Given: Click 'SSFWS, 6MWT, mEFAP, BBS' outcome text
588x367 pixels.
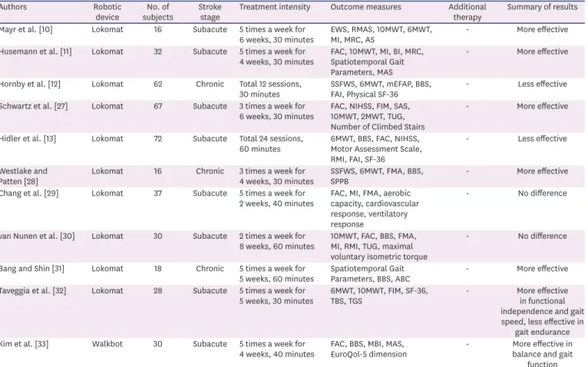Looking at the screenshot, I should pos(381,84).
